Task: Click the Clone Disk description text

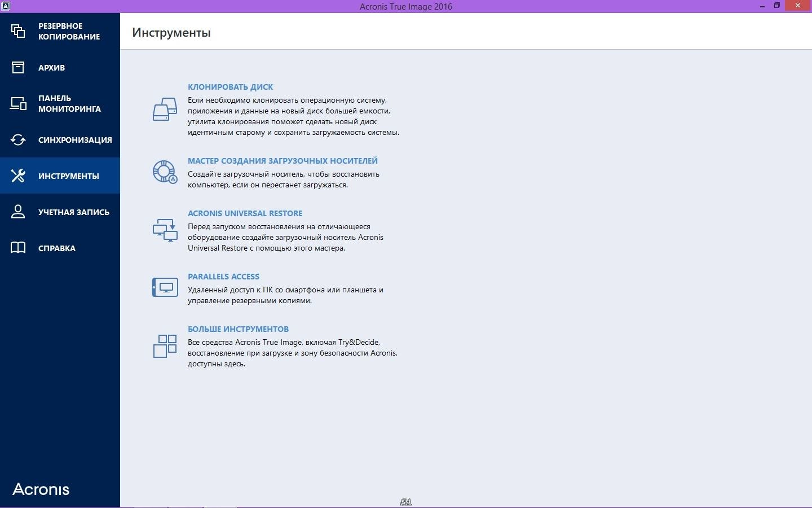Action: [x=293, y=116]
